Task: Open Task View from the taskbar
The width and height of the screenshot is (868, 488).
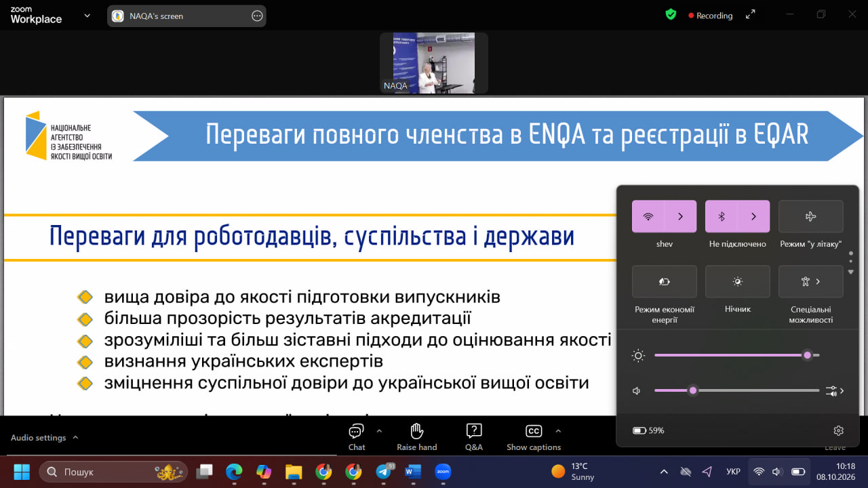Action: [x=204, y=471]
